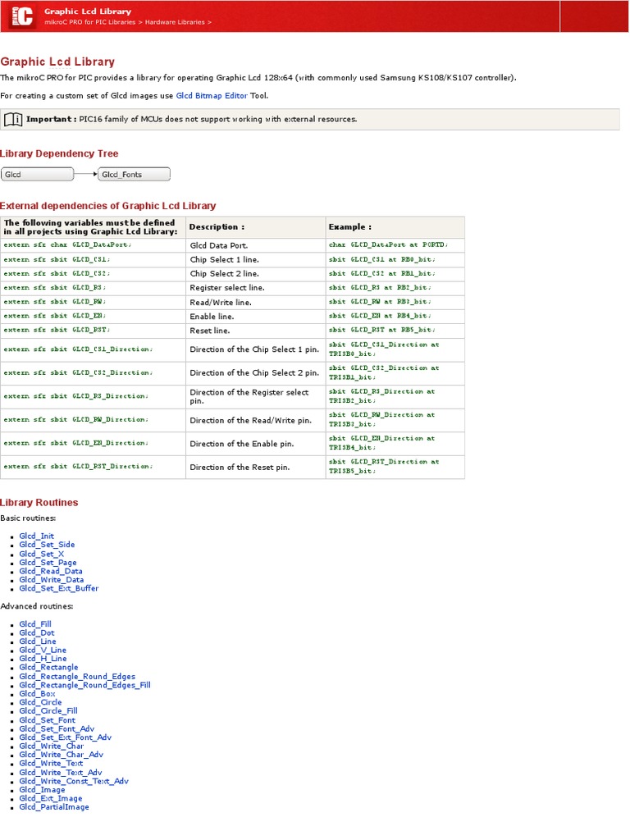Viewport: 630px width, 840px height.
Task: Click 'Direction of the Chip Select 1 pin.' cell
Action: (x=256, y=349)
